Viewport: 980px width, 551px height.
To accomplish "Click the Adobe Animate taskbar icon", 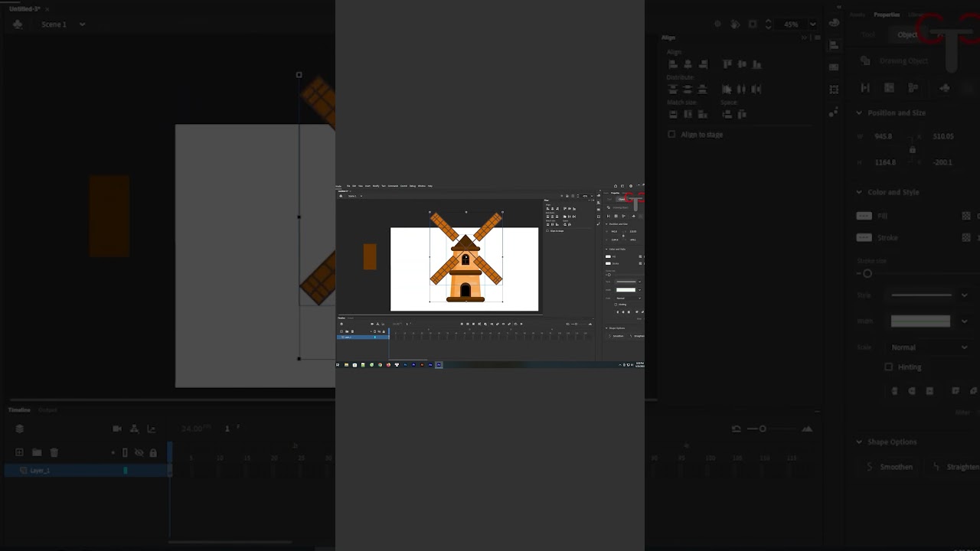I will [x=439, y=365].
